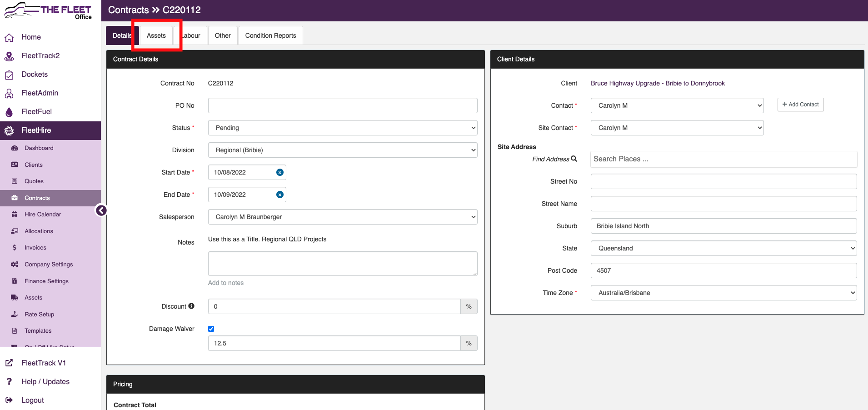Click the FleetTrack2 map pin icon
This screenshot has height=410, width=868.
tap(9, 56)
